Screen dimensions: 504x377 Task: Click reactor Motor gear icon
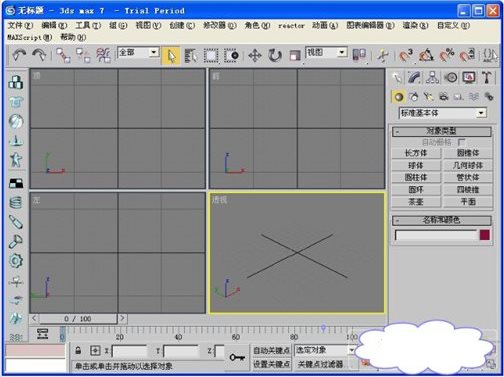(16, 261)
